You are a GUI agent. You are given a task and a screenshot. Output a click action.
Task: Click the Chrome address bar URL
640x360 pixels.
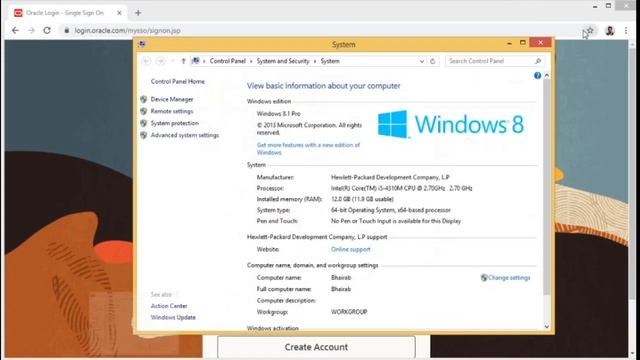click(127, 31)
